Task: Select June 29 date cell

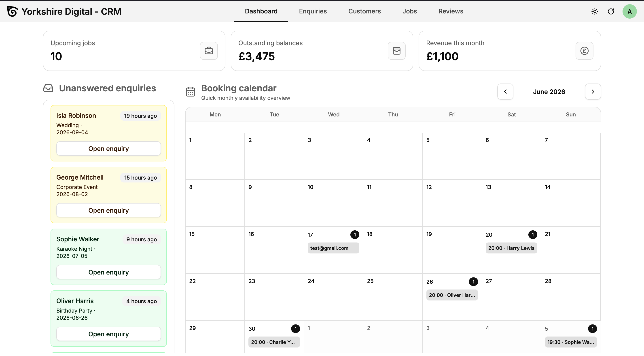Action: (215, 337)
